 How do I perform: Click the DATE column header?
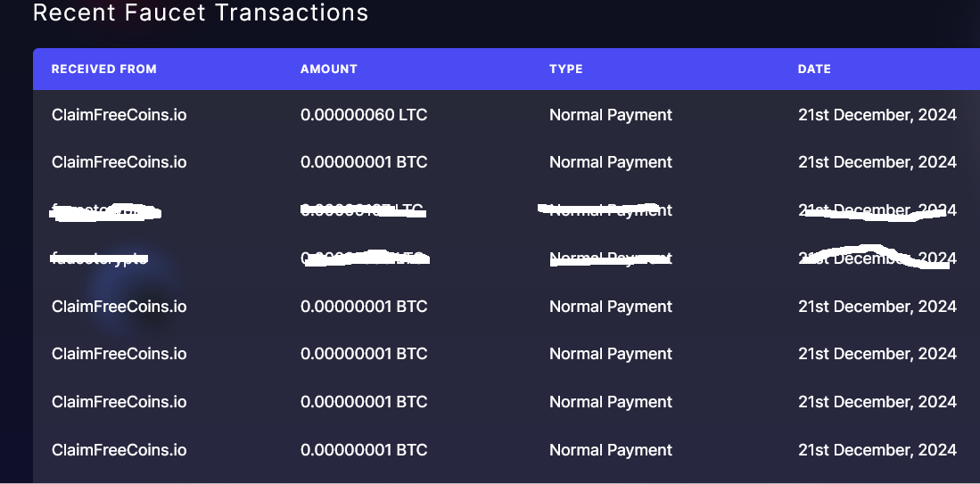pyautogui.click(x=814, y=70)
